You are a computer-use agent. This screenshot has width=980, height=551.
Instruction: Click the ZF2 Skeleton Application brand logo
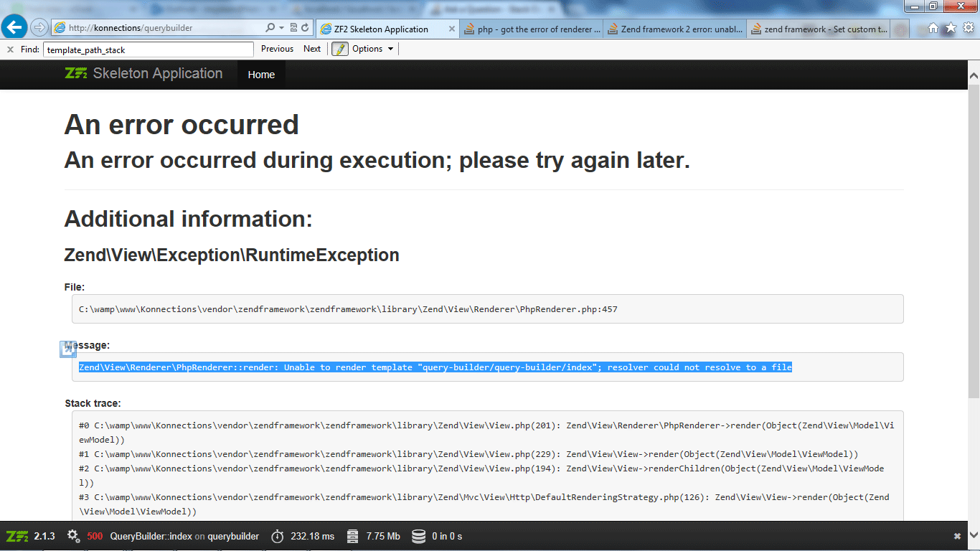[143, 73]
